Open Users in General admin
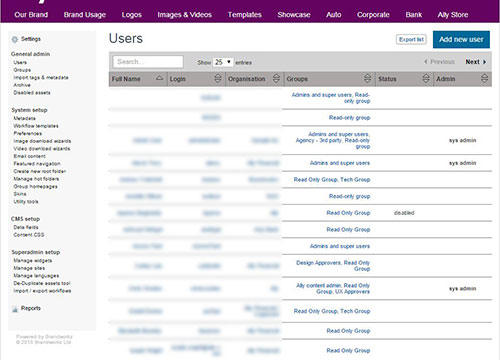The width and height of the screenshot is (500, 360). (20, 62)
